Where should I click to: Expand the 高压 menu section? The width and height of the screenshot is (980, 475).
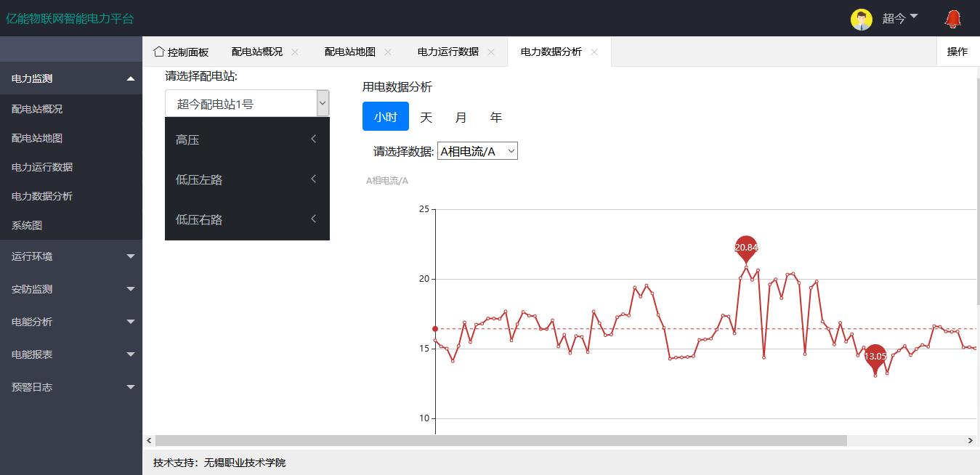tap(247, 139)
